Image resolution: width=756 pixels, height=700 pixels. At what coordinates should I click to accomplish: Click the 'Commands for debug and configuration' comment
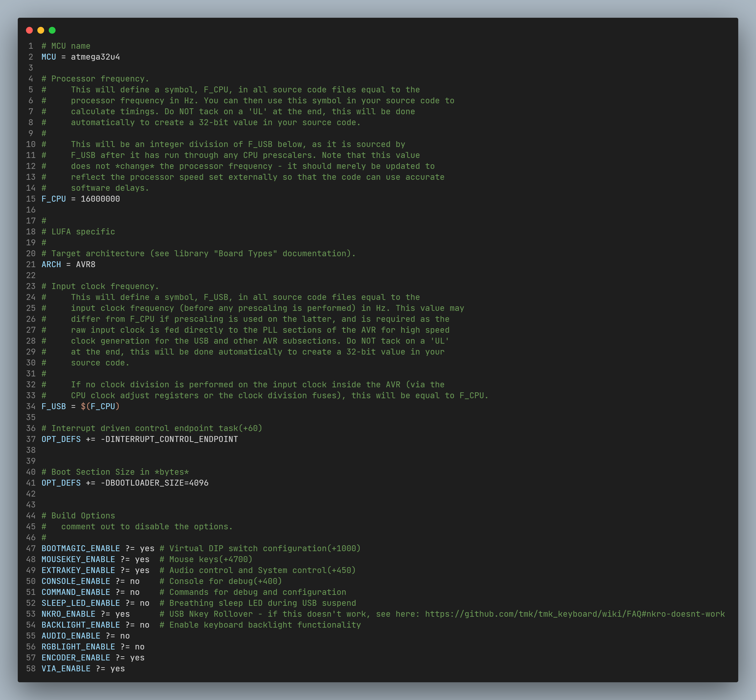[x=253, y=592]
